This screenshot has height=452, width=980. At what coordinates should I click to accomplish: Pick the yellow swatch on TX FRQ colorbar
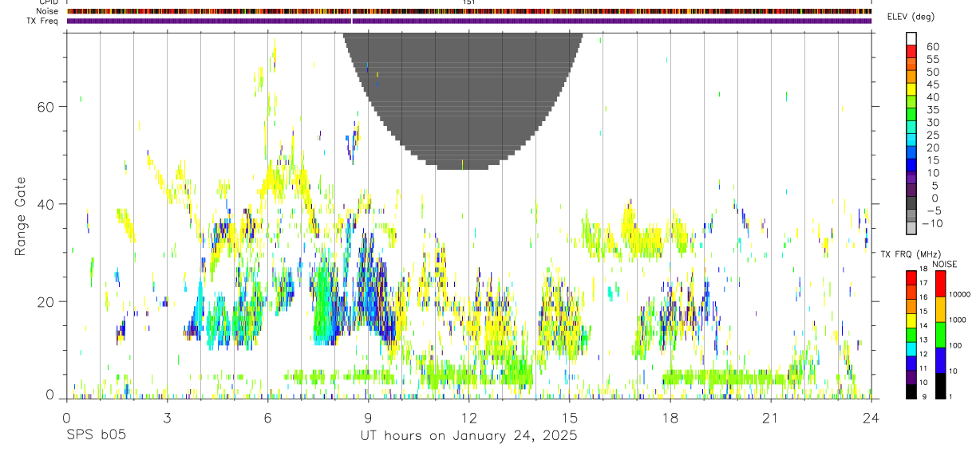911,320
